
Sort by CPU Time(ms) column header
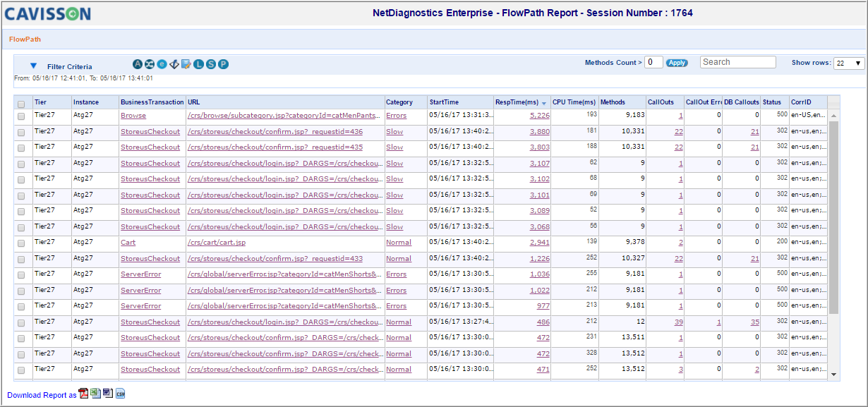(x=574, y=102)
